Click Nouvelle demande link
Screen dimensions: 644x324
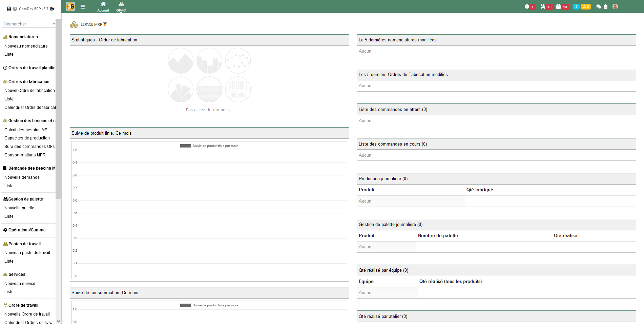(x=22, y=177)
